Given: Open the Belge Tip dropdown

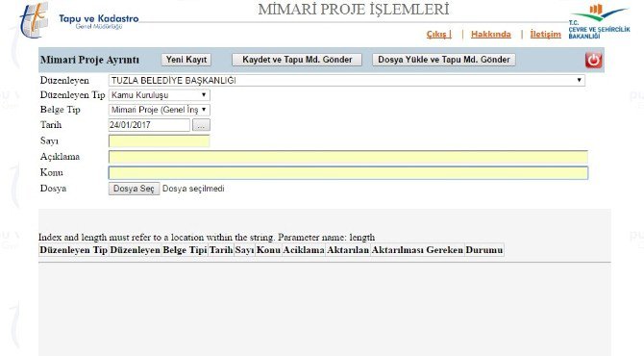Looking at the screenshot, I should [160, 110].
